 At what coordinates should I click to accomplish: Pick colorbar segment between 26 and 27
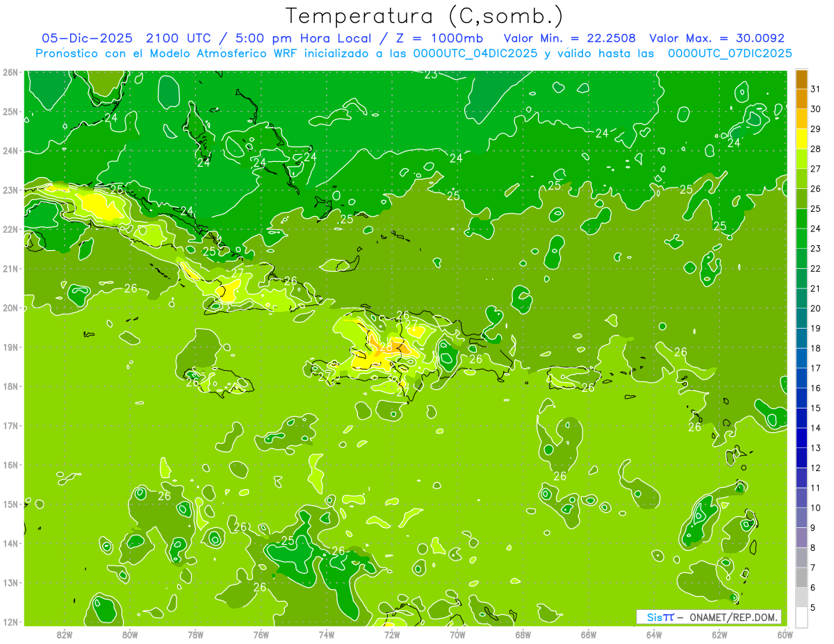click(801, 179)
